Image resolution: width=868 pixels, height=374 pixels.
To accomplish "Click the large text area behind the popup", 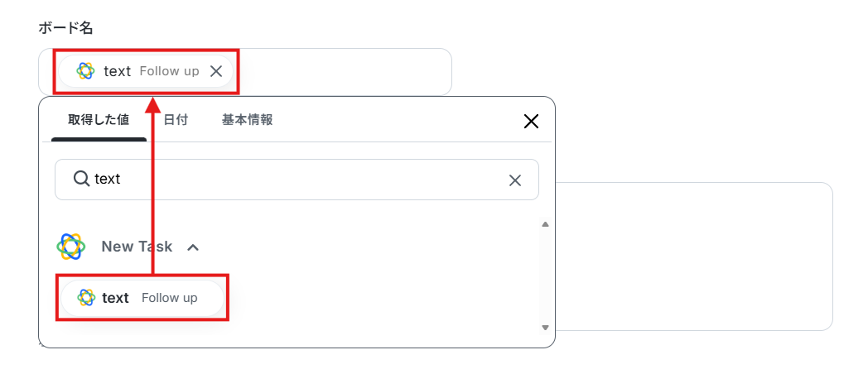I will [x=693, y=257].
